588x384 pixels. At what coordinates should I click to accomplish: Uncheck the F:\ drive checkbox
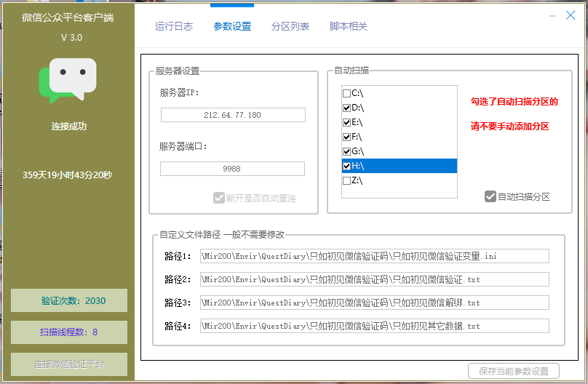click(x=347, y=137)
